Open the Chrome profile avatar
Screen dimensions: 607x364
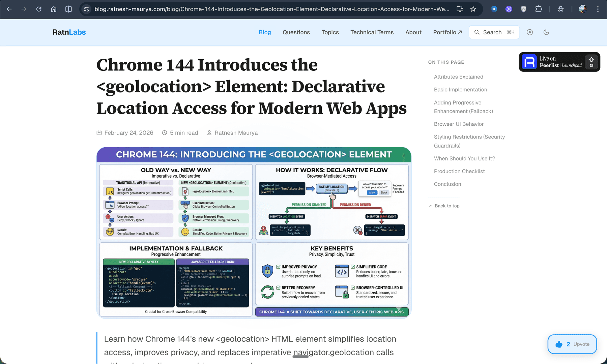click(583, 9)
